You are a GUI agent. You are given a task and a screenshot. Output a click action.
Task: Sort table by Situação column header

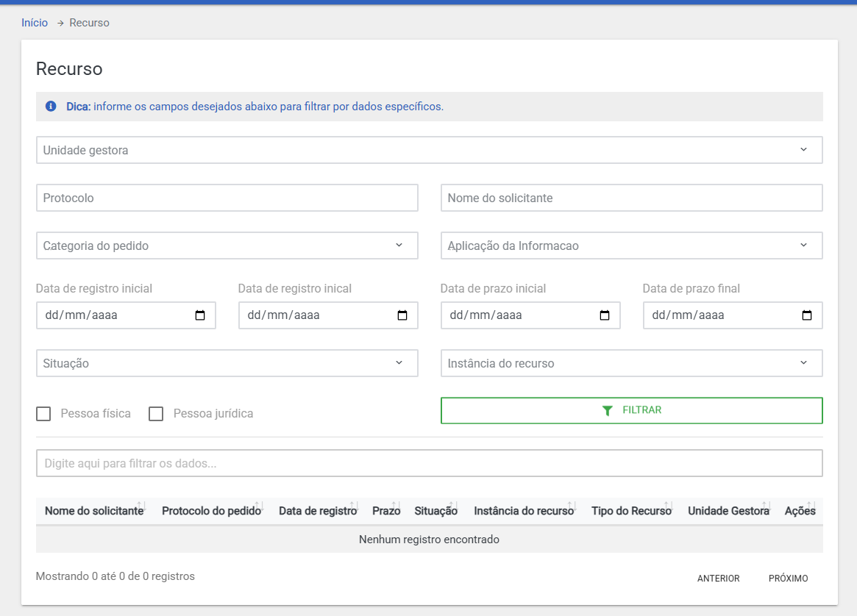pos(435,511)
